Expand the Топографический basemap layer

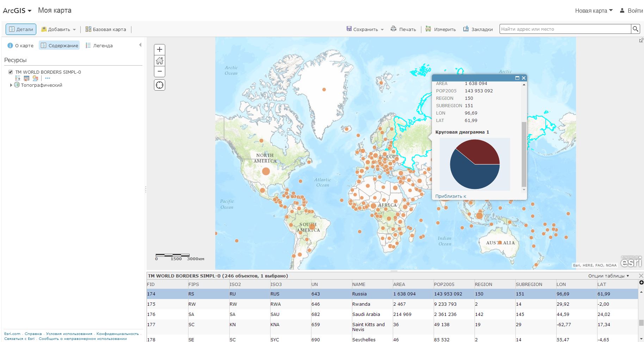click(x=11, y=85)
